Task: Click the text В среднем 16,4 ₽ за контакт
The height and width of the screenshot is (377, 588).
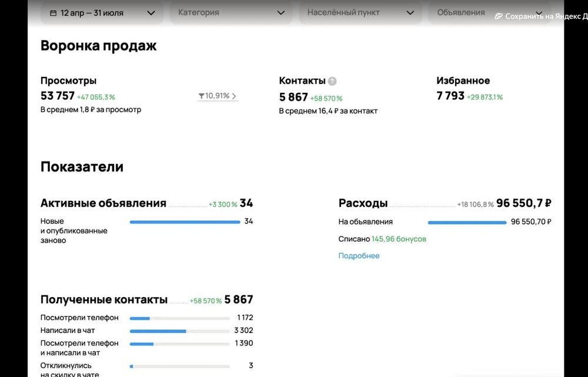Action: pyautogui.click(x=328, y=111)
